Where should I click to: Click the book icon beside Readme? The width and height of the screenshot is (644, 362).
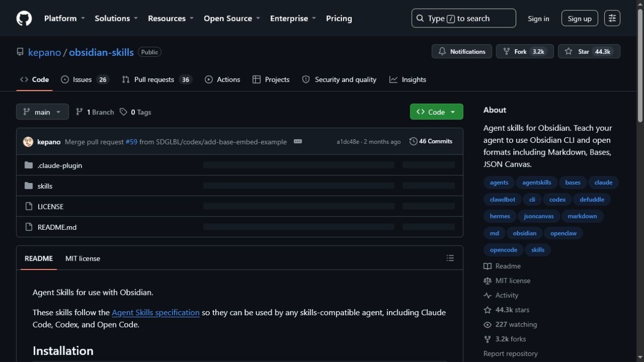click(487, 266)
